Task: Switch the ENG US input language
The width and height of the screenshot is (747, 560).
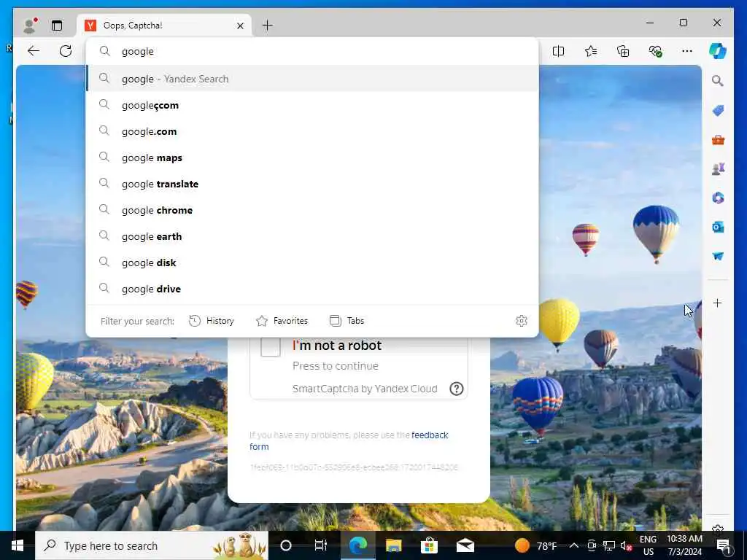Action: pos(648,545)
